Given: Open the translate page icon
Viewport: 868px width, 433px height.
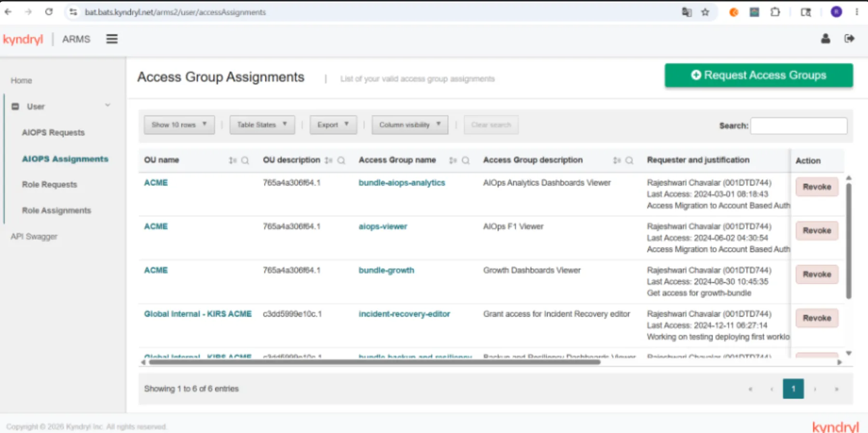Looking at the screenshot, I should (687, 12).
